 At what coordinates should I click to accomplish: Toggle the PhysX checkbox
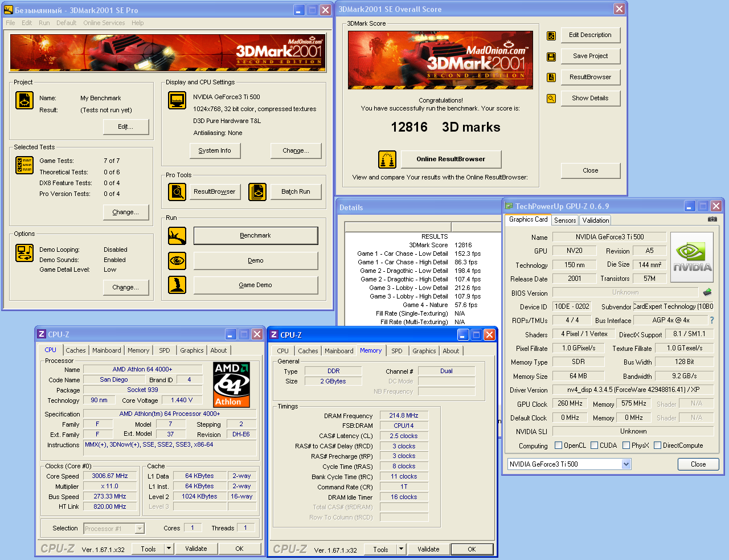(x=626, y=445)
